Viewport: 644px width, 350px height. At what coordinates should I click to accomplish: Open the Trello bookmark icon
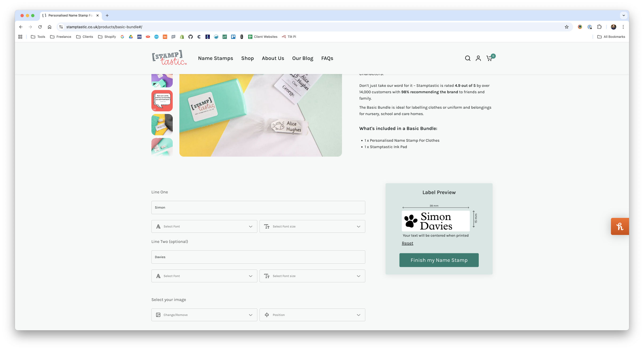(233, 36)
